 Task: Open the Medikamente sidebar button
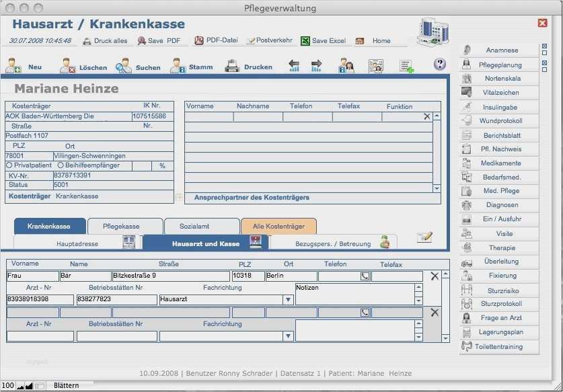tap(500, 163)
